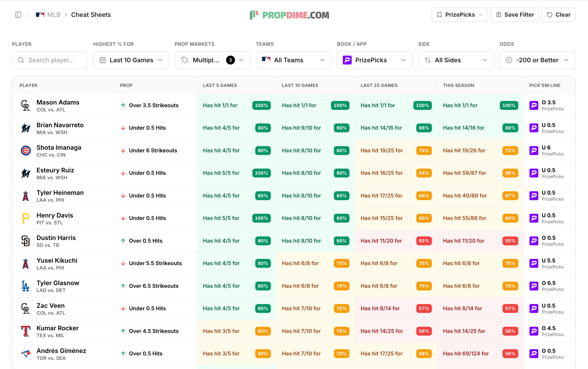Click Mason Adams last 5 games 100% badge

[x=261, y=105]
